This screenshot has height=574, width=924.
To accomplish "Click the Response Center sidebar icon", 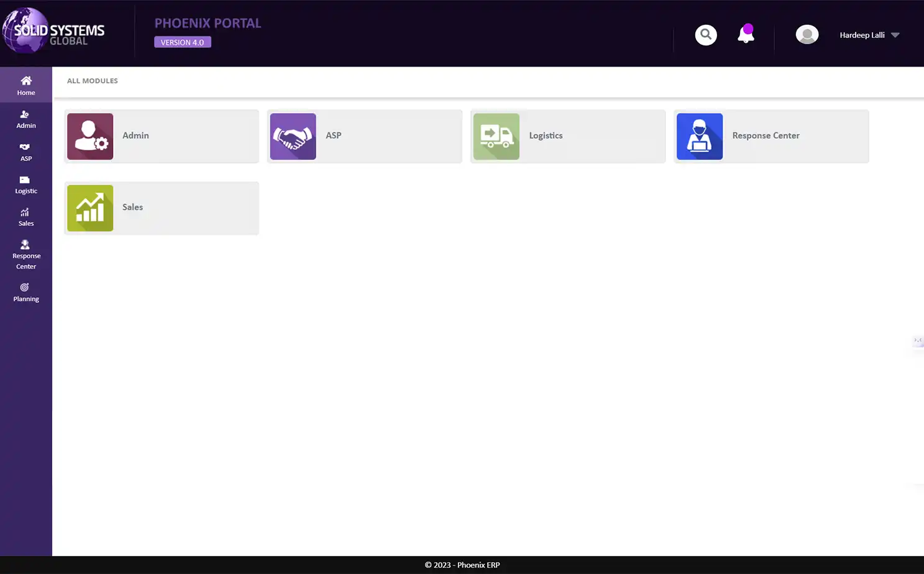I will click(25, 253).
